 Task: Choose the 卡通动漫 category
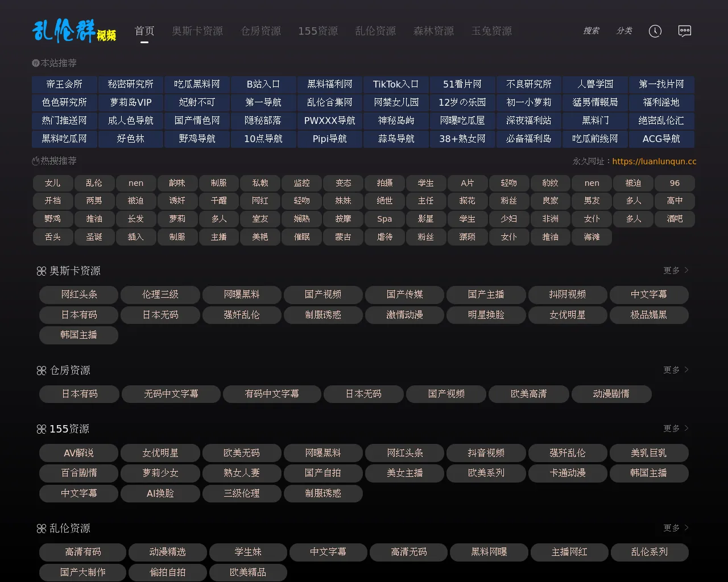click(x=568, y=473)
